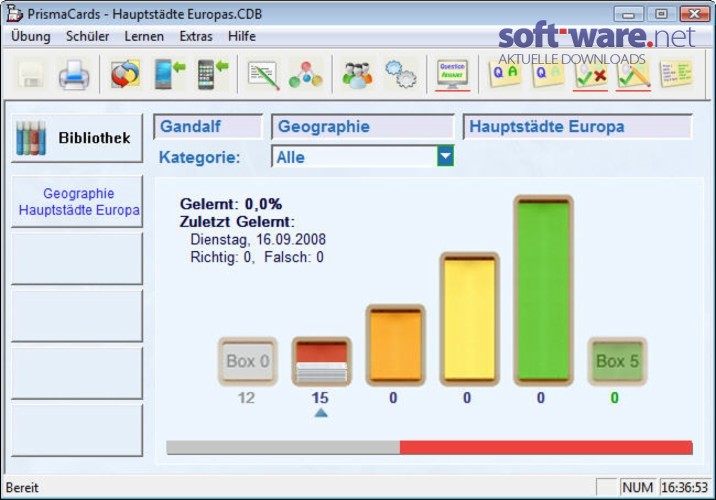
Task: Open the Schüler menu
Action: point(87,36)
